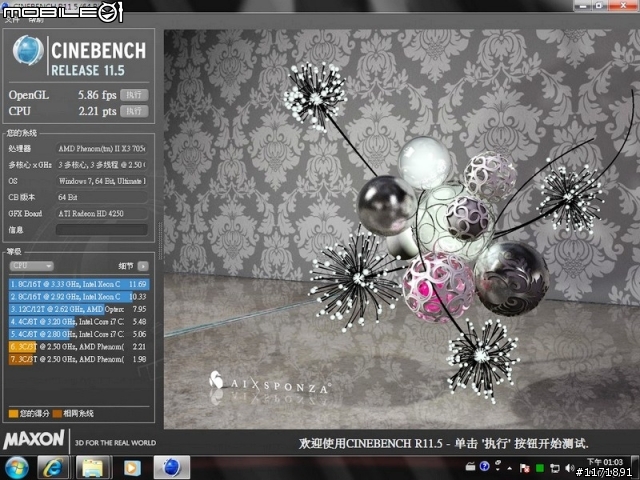Viewport: 640px width, 480px height.
Task: Select ranking row 7 scoring 1.98
Action: pyautogui.click(x=79, y=359)
